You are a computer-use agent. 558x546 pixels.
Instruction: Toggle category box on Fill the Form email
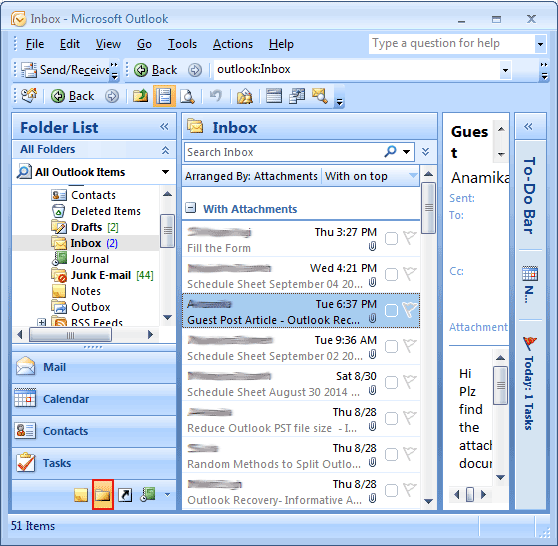(391, 238)
